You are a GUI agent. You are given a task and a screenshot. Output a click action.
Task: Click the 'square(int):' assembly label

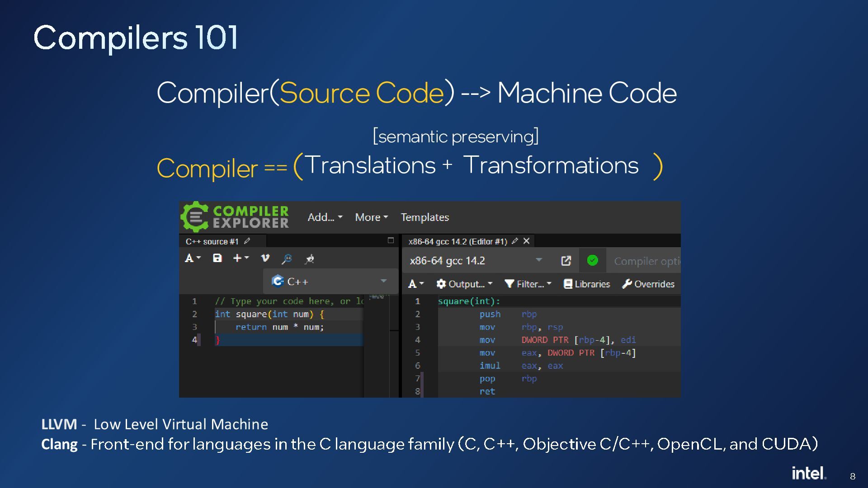tap(469, 301)
